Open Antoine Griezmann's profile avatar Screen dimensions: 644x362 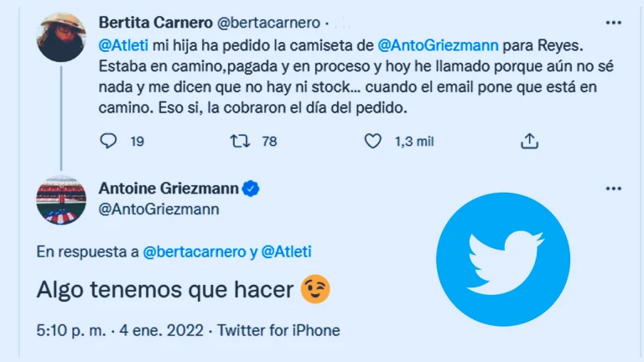pos(63,200)
